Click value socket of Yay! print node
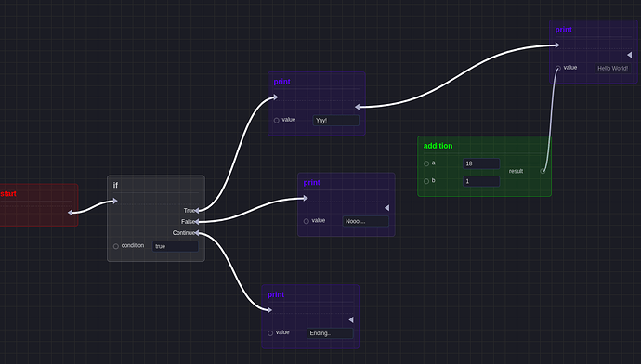 276,121
